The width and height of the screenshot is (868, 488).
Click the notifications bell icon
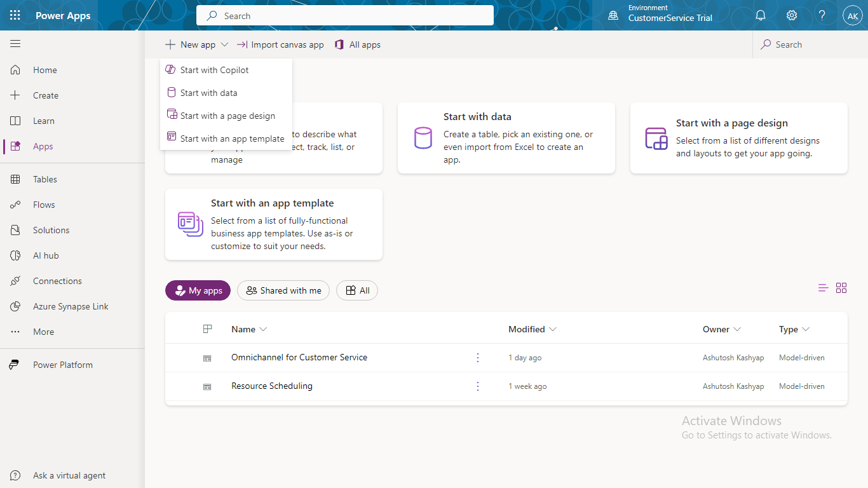761,15
